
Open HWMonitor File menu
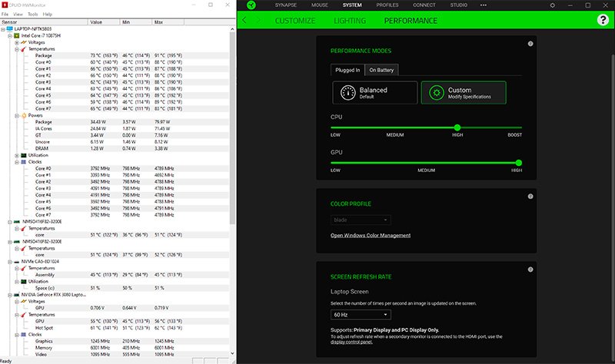click(5, 14)
